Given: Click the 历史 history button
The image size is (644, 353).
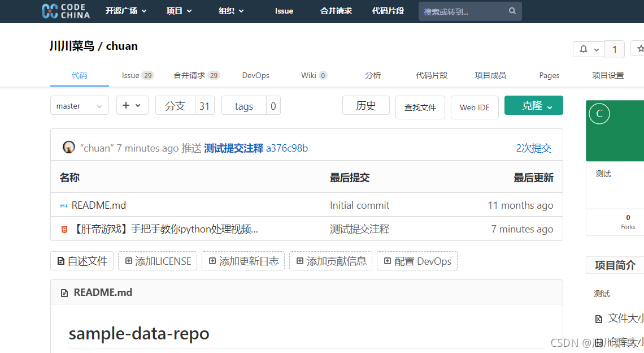Looking at the screenshot, I should click(365, 106).
